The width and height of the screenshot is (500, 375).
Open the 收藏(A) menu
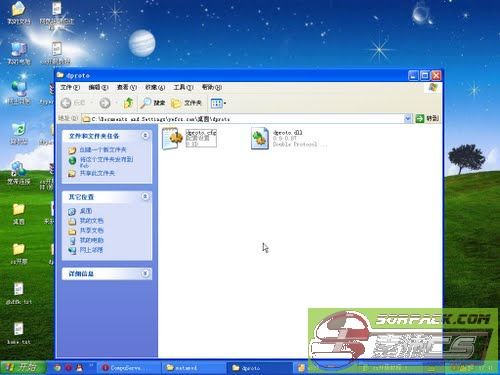pos(155,87)
